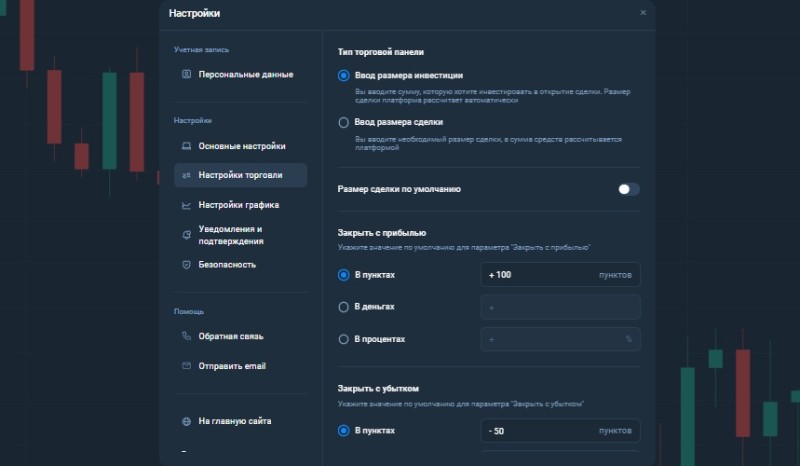This screenshot has height=466, width=800.
Task: Click the globe icon for main site
Action: (186, 421)
